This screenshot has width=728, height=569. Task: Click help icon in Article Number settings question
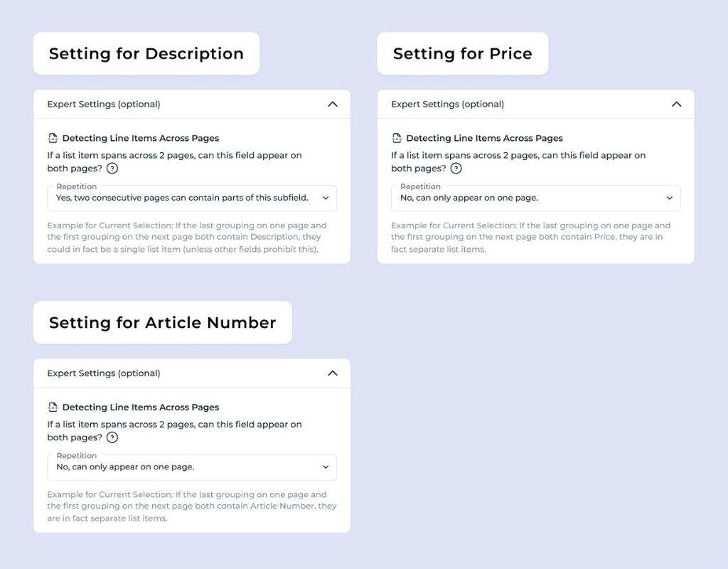[112, 437]
